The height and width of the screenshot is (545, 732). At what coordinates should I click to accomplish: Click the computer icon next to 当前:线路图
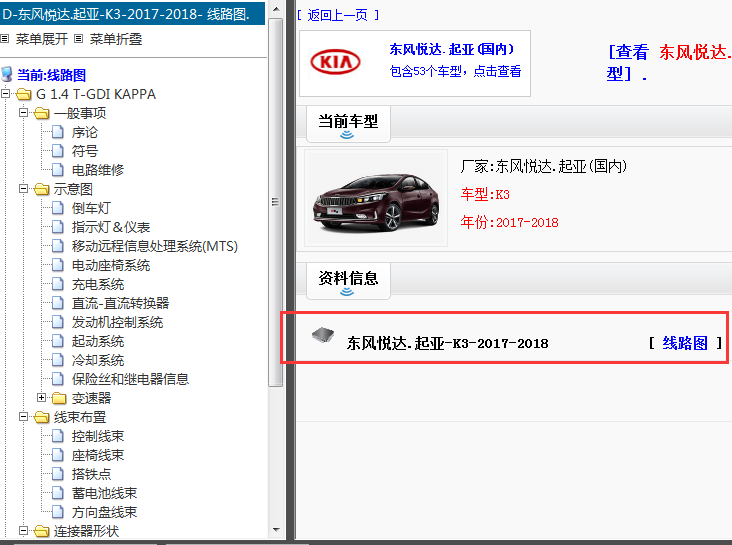point(7,74)
